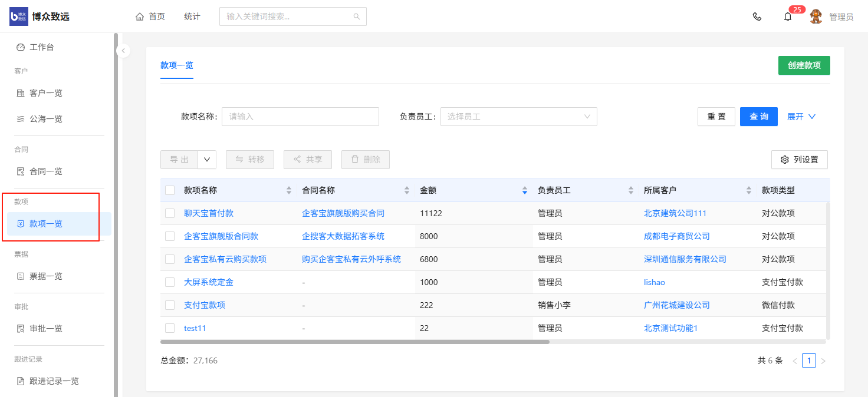Screen dimensions: 868x397
Task: Click the green 创建款项 button
Action: pyautogui.click(x=804, y=65)
